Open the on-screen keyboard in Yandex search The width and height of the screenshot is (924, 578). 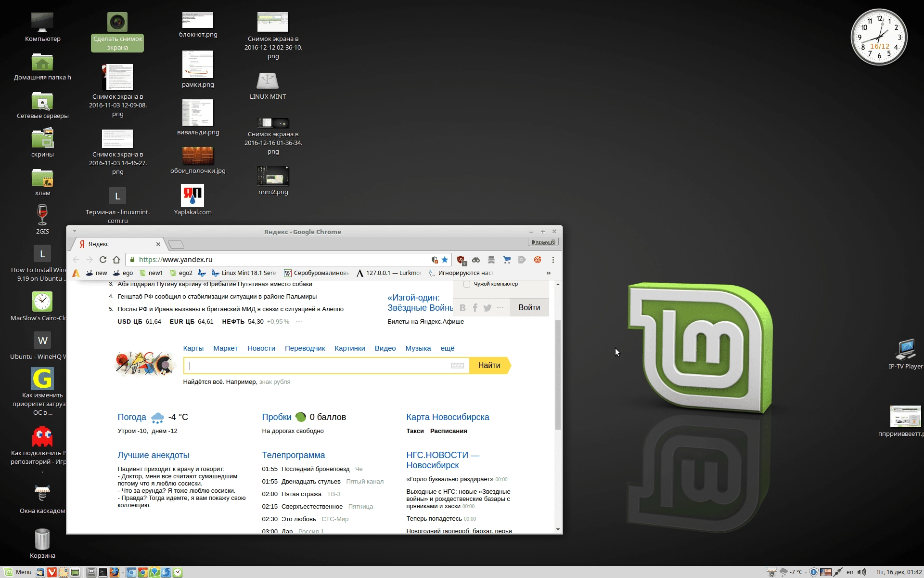[x=457, y=366]
